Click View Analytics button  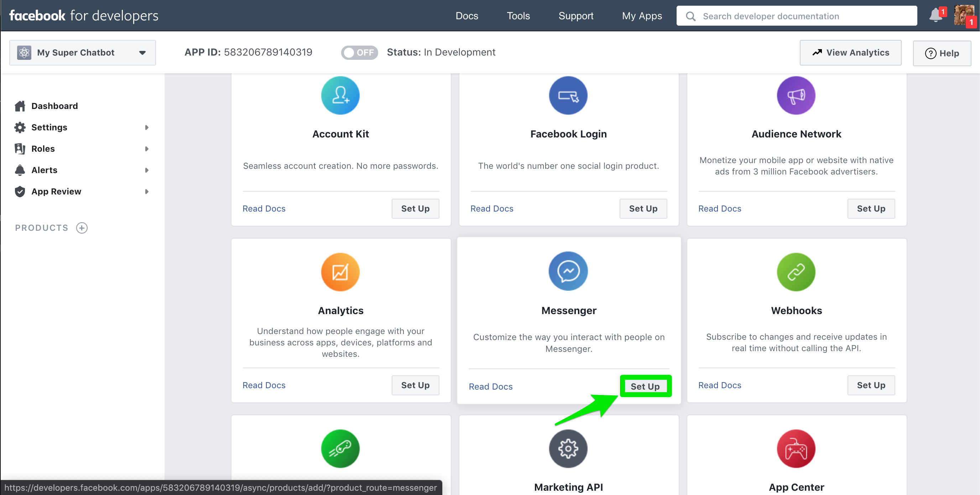[x=850, y=52]
